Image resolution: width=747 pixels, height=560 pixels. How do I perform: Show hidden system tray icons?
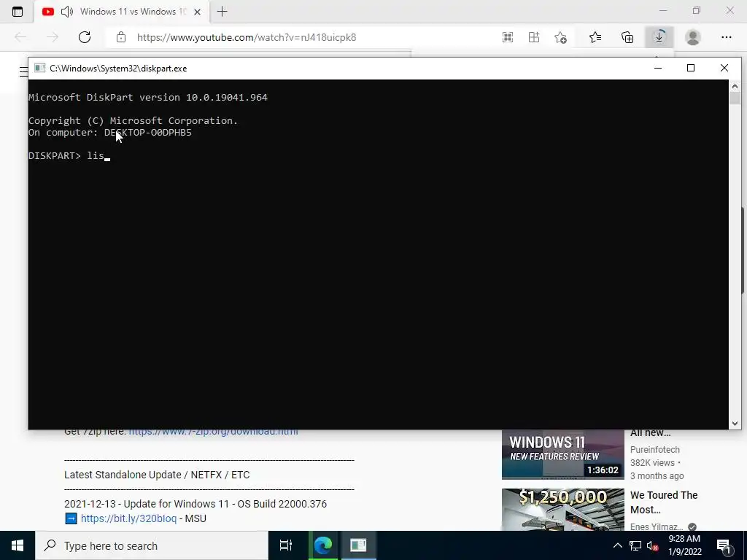(617, 545)
